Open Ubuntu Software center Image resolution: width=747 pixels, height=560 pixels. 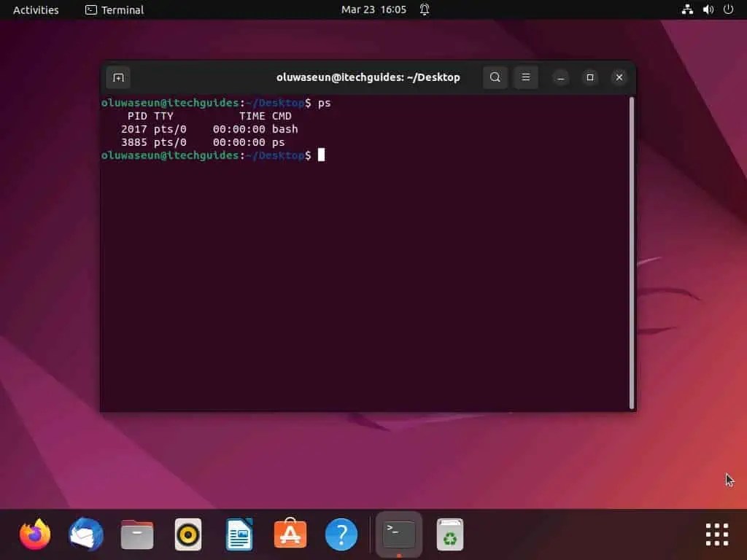(x=290, y=534)
